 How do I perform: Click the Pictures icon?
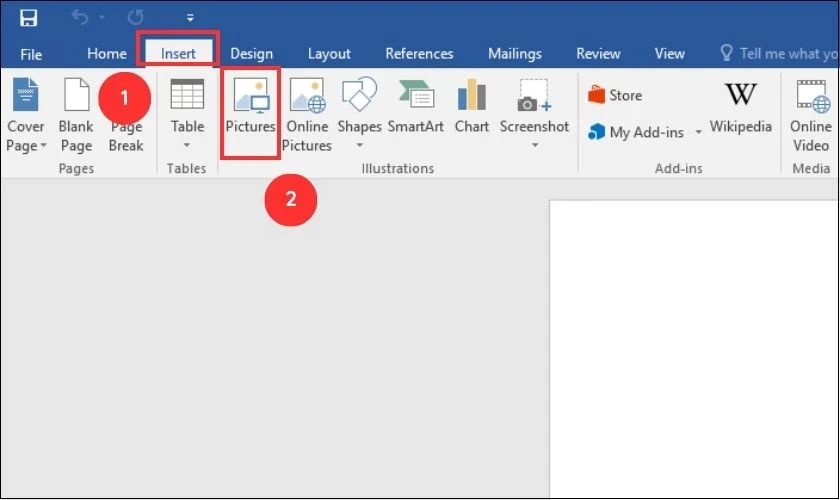click(x=249, y=98)
